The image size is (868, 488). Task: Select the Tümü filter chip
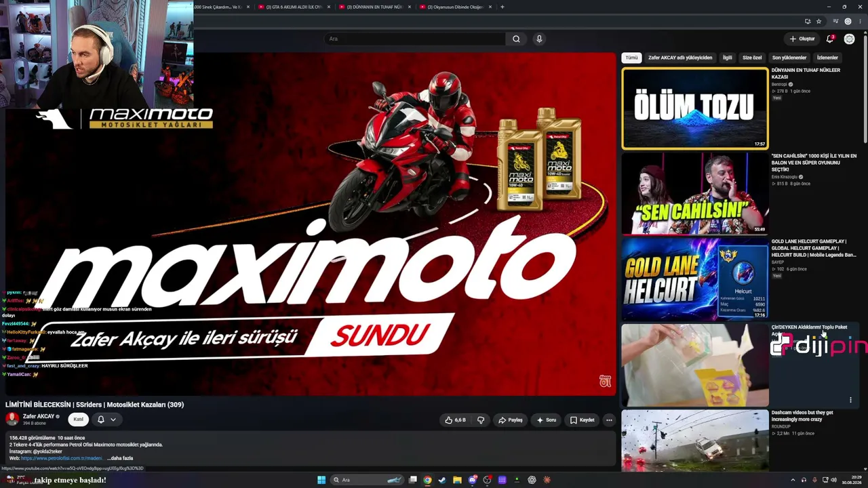click(631, 58)
